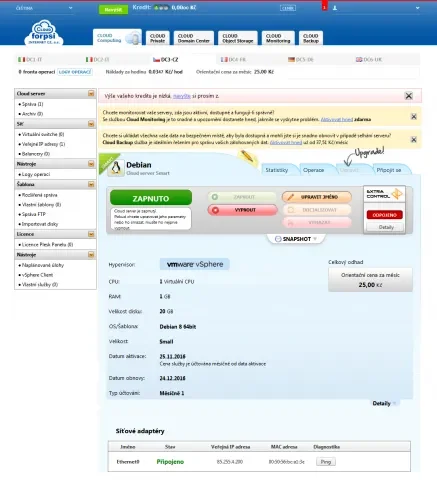Click the Debian penguin server icon
437x480 pixels.
tap(116, 168)
